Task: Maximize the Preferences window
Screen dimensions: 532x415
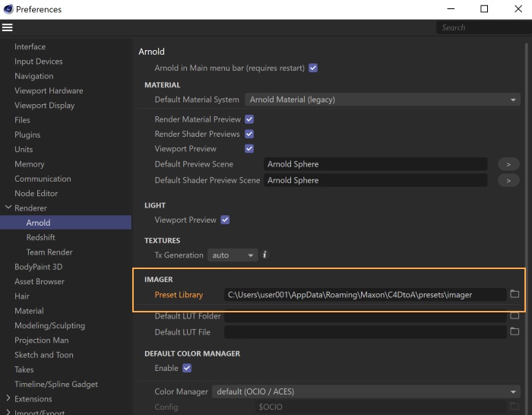Action: (484, 9)
